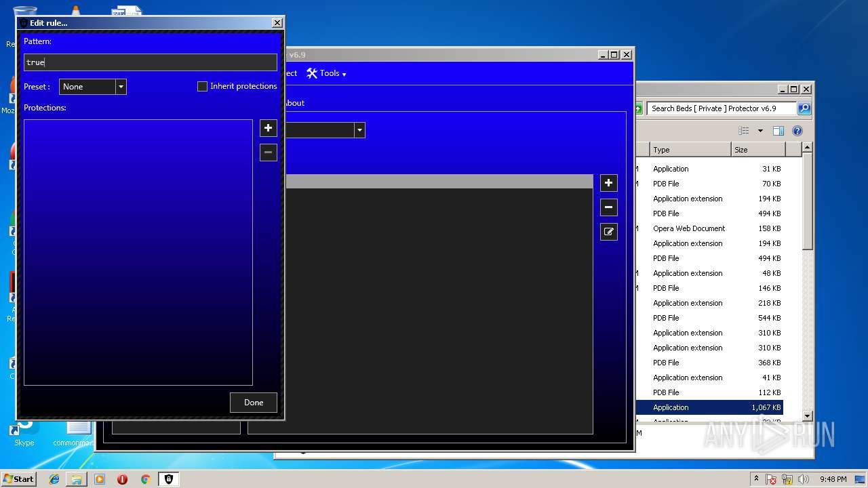This screenshot has width=868, height=488.
Task: Launch Chrome from the taskbar
Action: (145, 479)
